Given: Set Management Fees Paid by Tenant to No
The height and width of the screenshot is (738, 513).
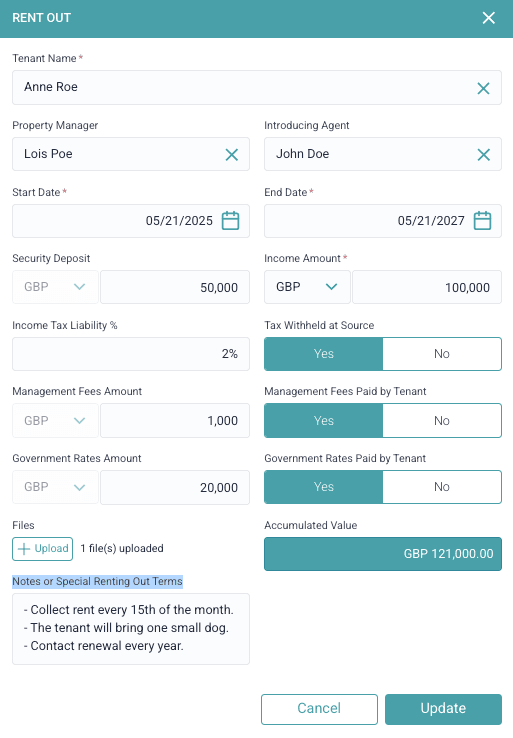Looking at the screenshot, I should [442, 420].
